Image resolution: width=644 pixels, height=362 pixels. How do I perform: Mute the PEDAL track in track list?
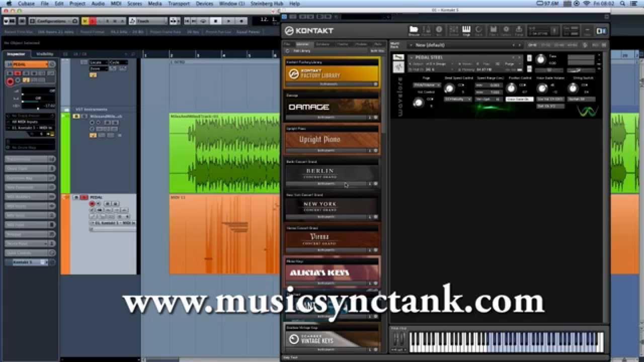76,197
